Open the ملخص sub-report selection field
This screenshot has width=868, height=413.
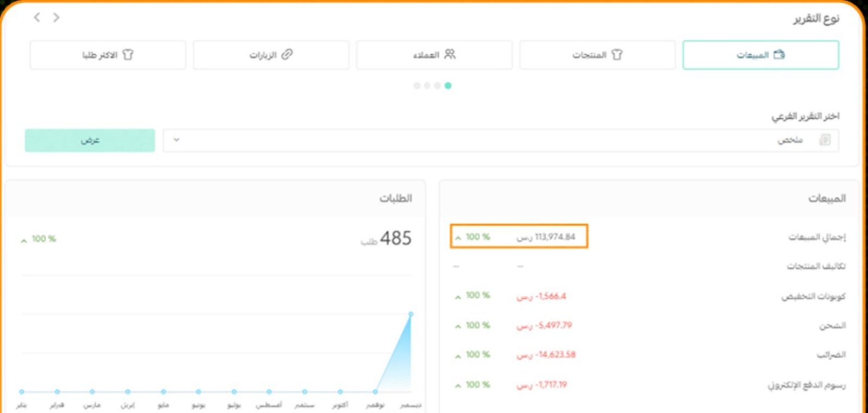tap(501, 140)
